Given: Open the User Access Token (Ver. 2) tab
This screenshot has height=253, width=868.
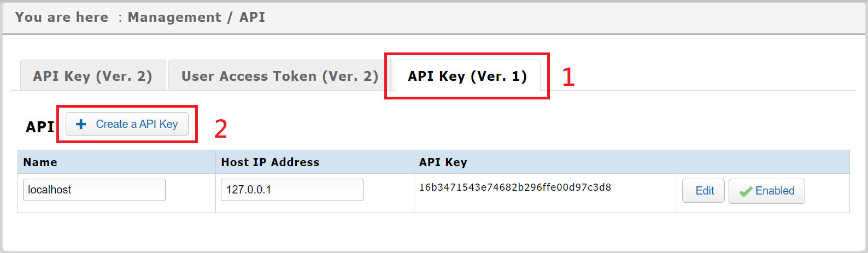Looking at the screenshot, I should [x=280, y=76].
